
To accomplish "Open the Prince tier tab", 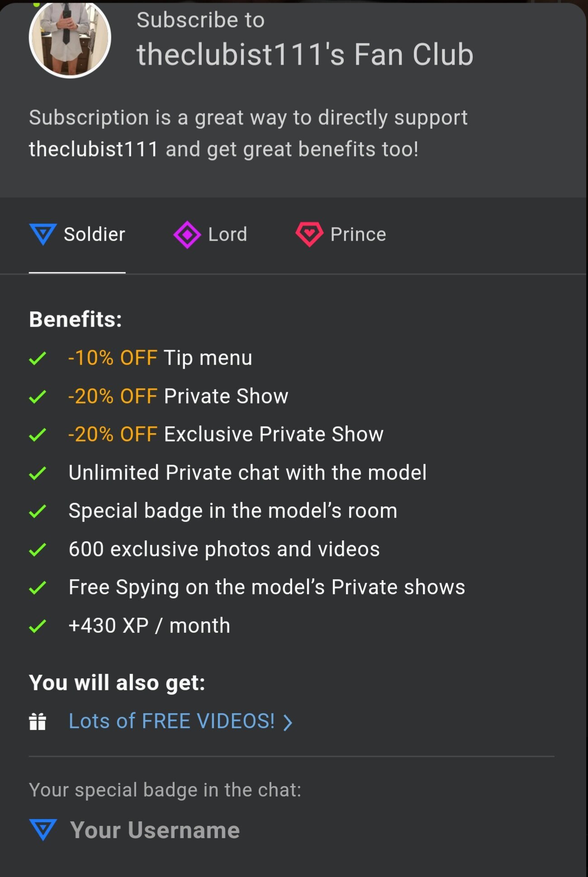I will point(358,234).
